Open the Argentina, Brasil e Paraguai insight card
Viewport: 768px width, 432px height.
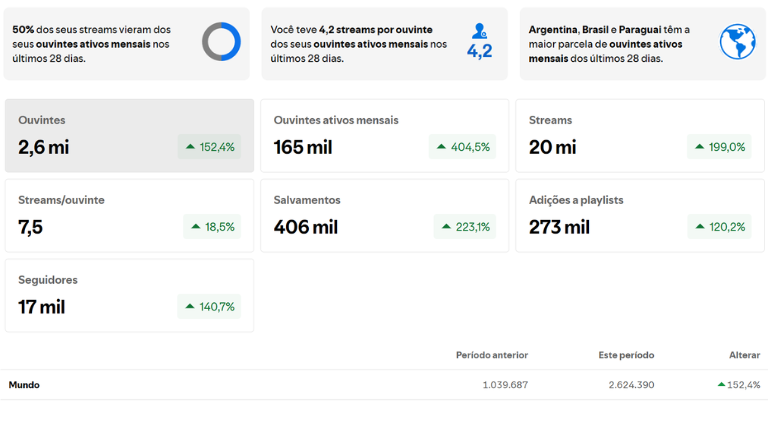(x=643, y=44)
